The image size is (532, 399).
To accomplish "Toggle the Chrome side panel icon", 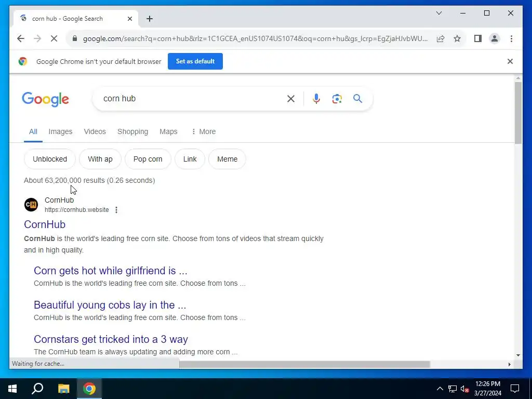I will click(478, 38).
